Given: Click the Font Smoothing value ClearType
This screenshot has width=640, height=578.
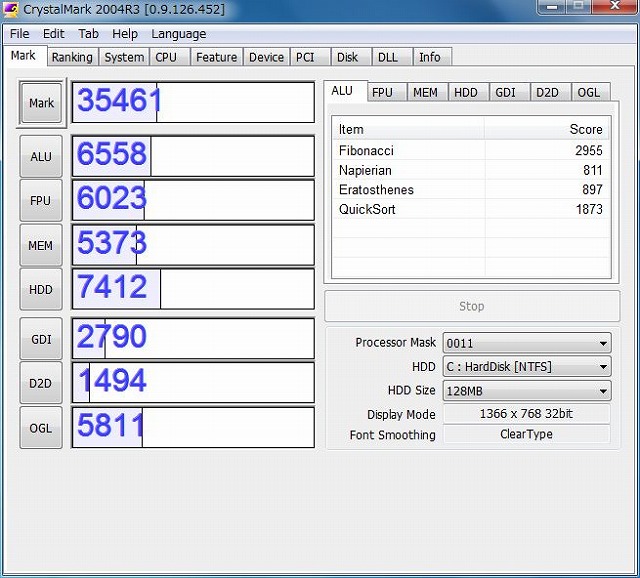Looking at the screenshot, I should click(527, 434).
